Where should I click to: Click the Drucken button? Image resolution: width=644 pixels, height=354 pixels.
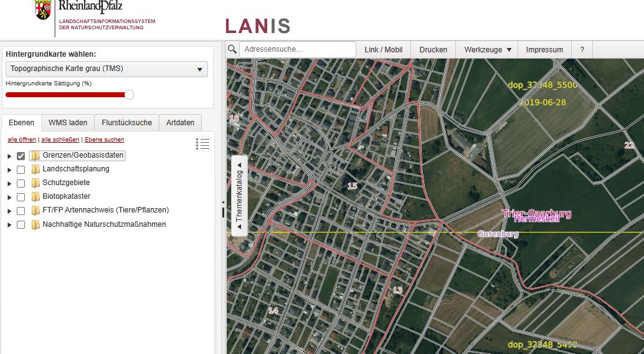coord(433,50)
